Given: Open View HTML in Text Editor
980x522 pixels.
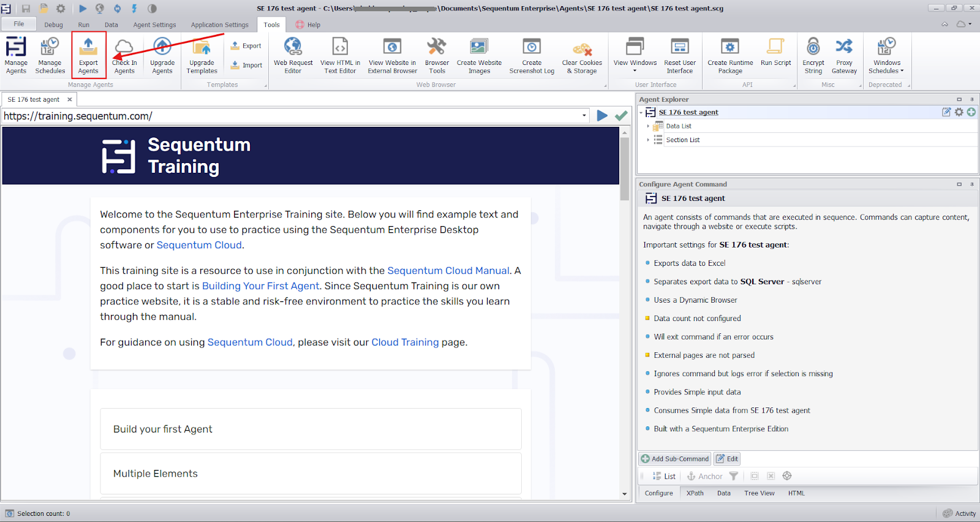Looking at the screenshot, I should pyautogui.click(x=340, y=55).
